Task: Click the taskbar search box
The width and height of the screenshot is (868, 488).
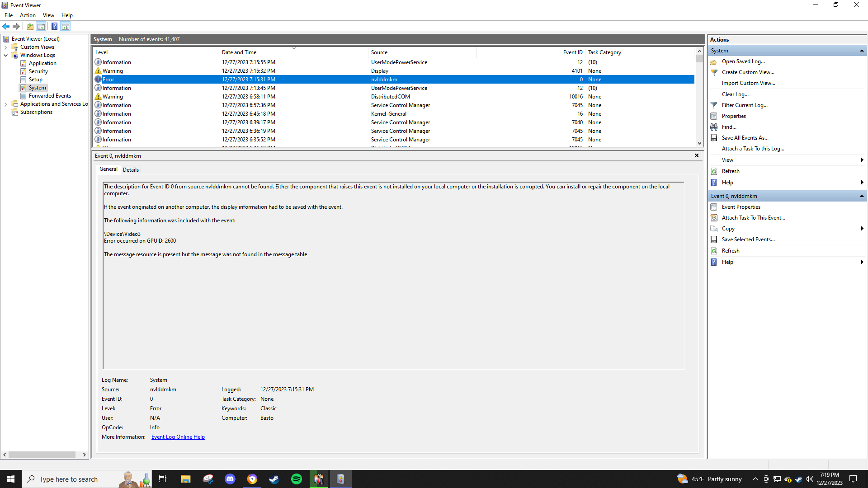Action: point(86,479)
